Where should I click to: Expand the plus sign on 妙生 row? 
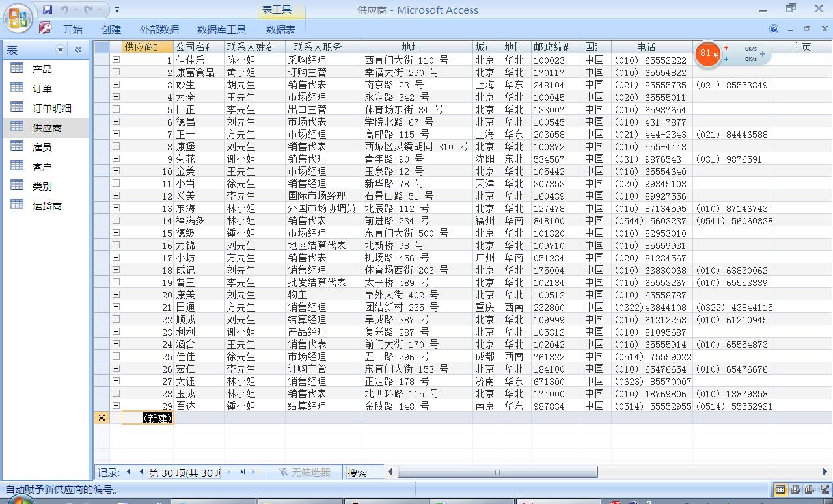[x=115, y=85]
